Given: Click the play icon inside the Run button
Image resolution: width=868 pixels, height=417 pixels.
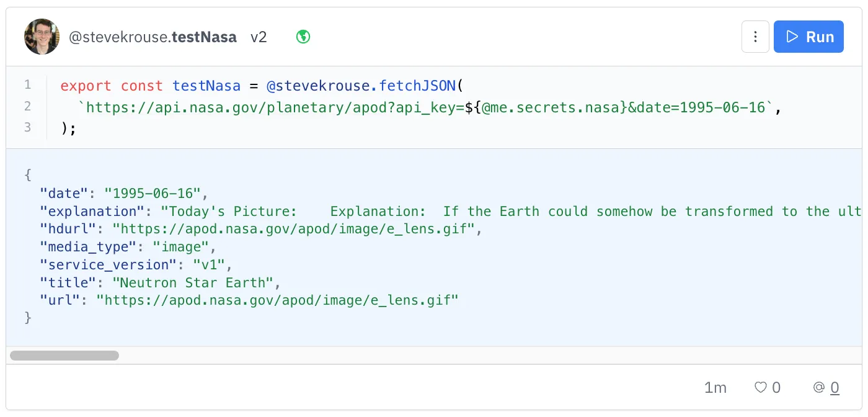Looking at the screenshot, I should pos(792,37).
